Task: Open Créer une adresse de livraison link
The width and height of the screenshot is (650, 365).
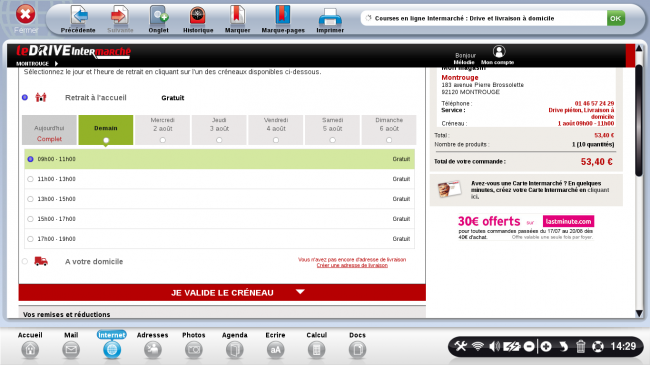Action: (352, 265)
